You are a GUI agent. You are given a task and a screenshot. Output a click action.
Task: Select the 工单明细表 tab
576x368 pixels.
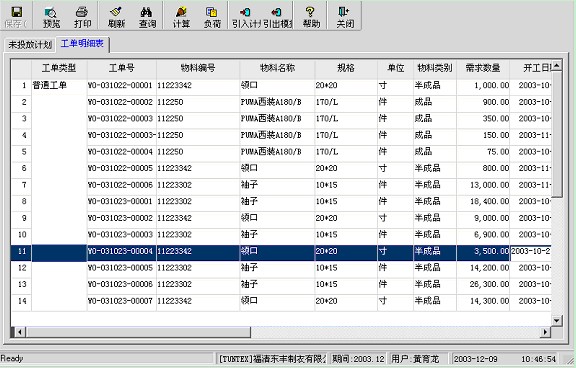[x=82, y=44]
